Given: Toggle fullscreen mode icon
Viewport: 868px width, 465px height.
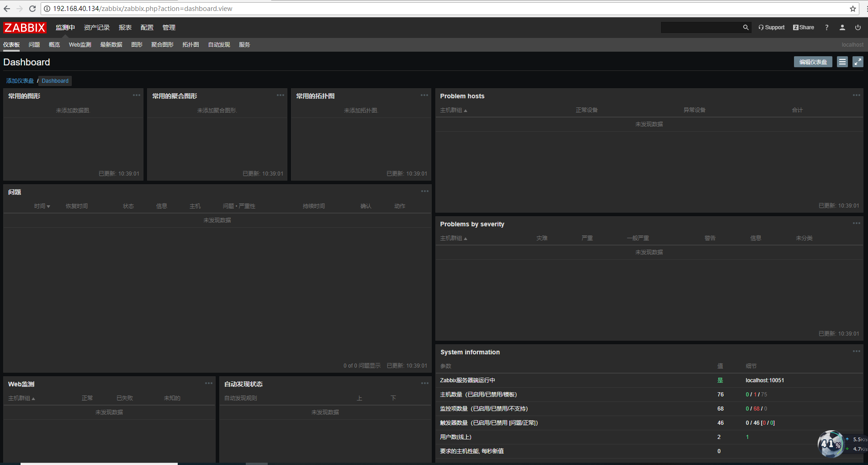Looking at the screenshot, I should [x=858, y=62].
